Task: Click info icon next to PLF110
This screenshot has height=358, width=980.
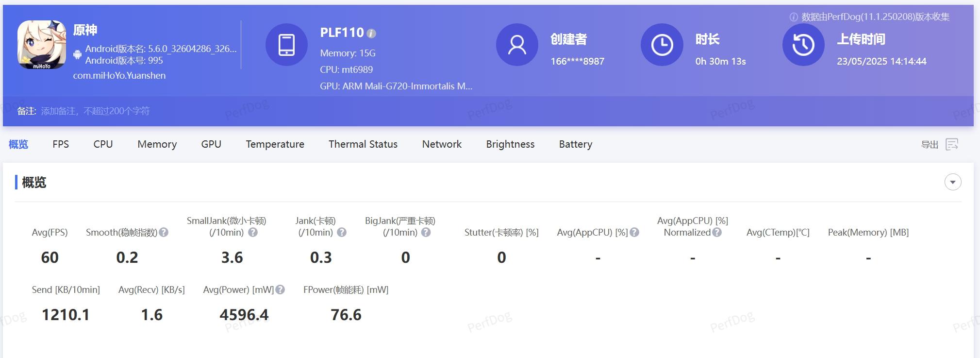Action: click(x=371, y=34)
